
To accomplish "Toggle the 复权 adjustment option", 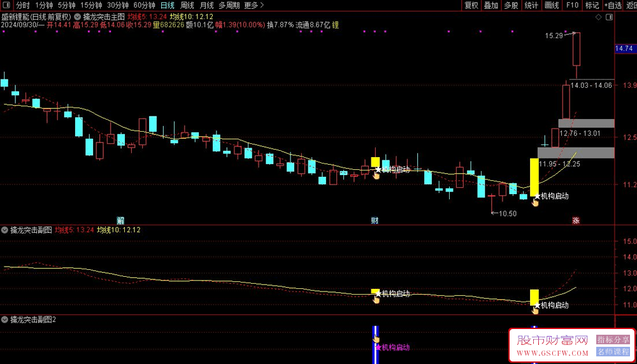I will coord(471,5).
